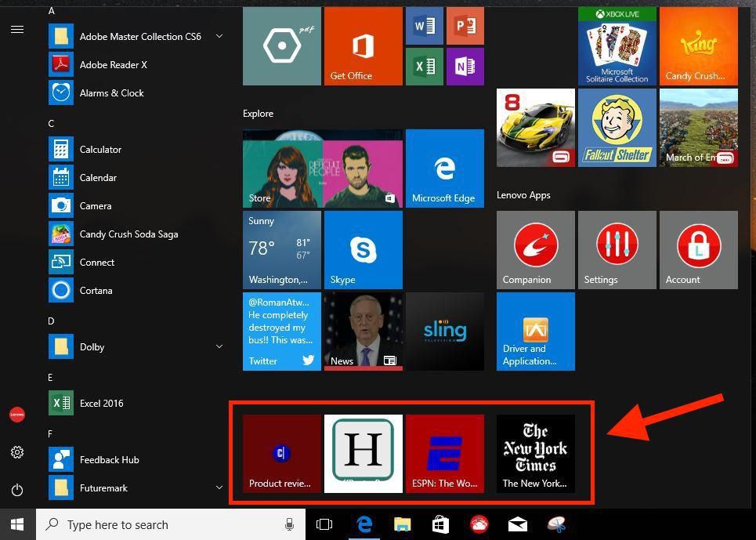Open Settings gear in Start sidebar
756x540 pixels.
pyautogui.click(x=17, y=452)
